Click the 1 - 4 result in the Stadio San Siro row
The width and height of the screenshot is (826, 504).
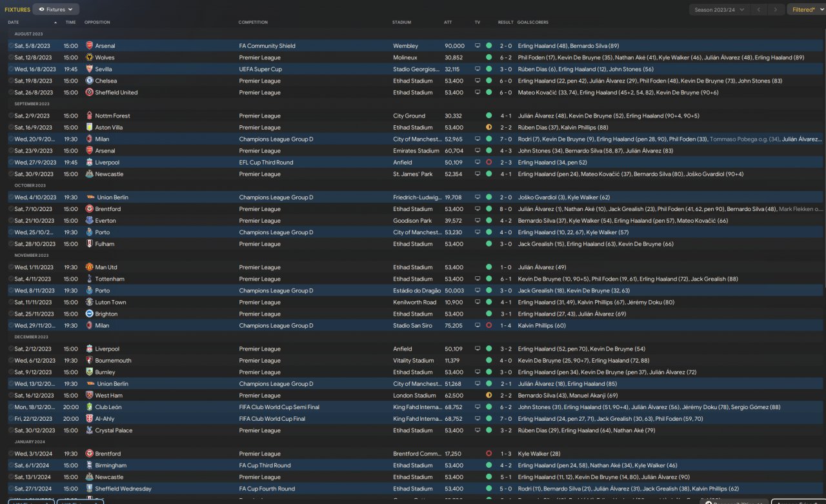[506, 326]
